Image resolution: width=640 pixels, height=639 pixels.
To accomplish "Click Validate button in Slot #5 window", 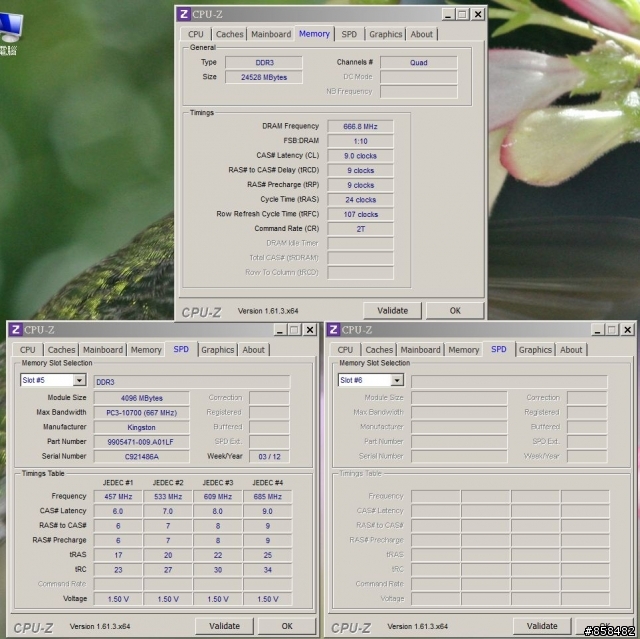I will tap(224, 626).
